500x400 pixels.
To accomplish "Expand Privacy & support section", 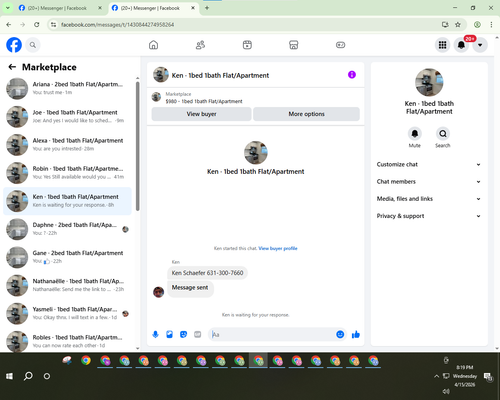I will pyautogui.click(x=429, y=216).
